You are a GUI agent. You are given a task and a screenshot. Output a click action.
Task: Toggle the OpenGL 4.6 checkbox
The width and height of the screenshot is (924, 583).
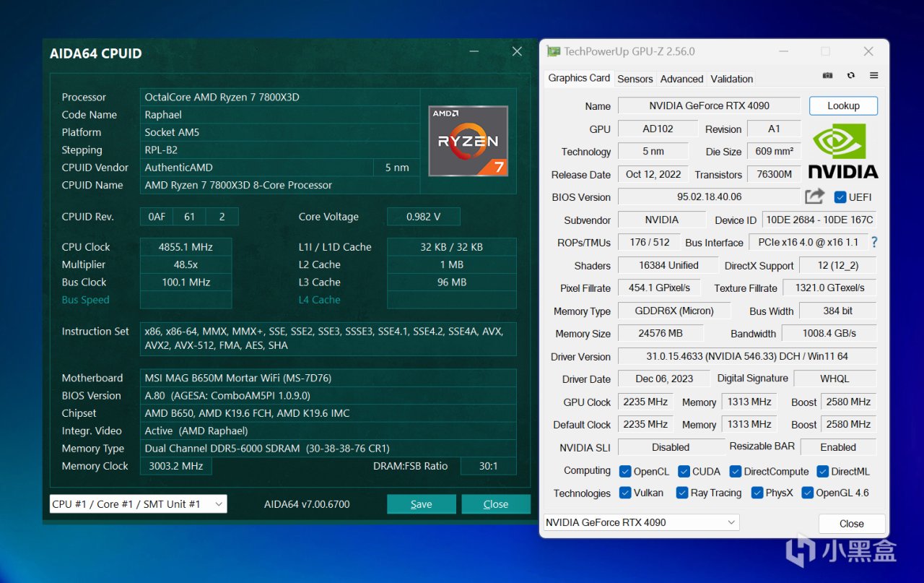(x=807, y=493)
